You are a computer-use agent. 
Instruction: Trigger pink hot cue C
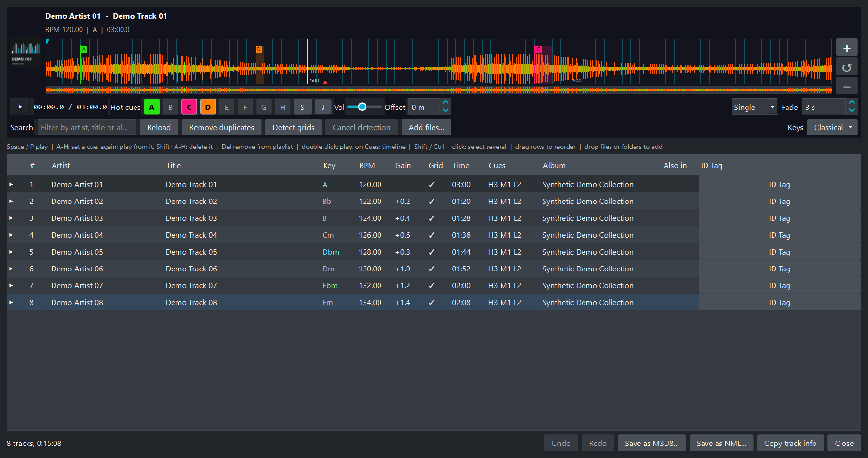[x=189, y=107]
